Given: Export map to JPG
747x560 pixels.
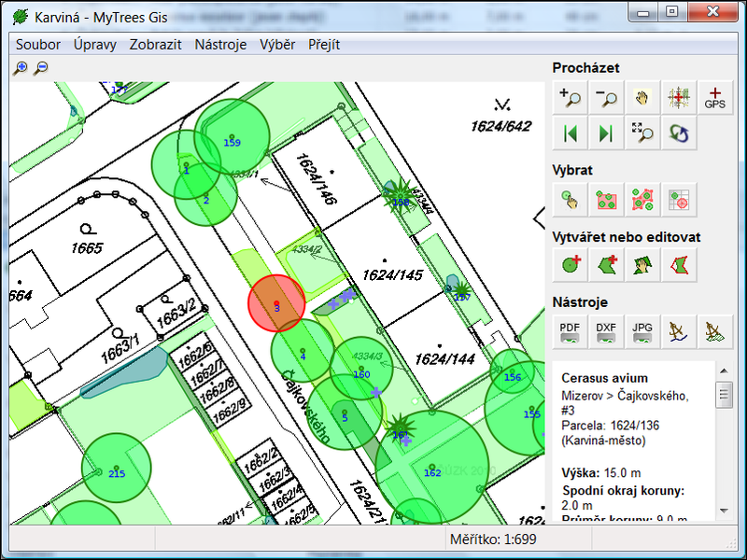Looking at the screenshot, I should coord(642,331).
